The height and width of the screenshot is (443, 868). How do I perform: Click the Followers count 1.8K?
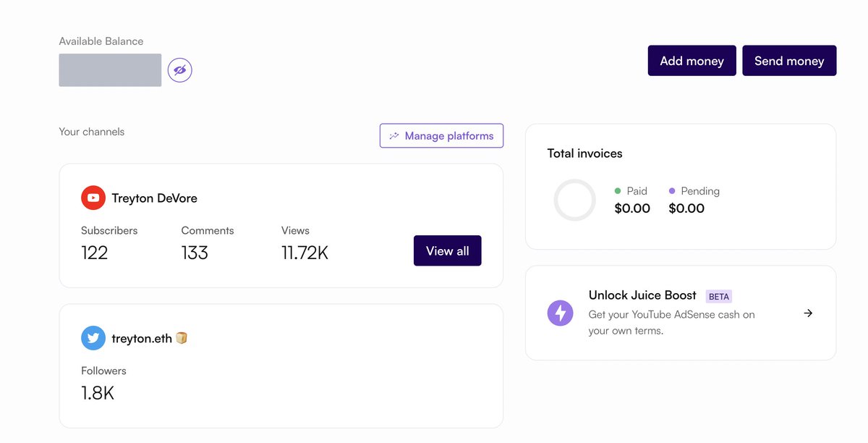98,393
